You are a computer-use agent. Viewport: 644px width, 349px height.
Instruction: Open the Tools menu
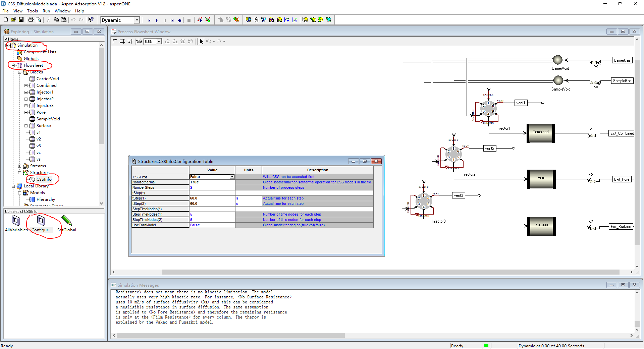coord(33,11)
